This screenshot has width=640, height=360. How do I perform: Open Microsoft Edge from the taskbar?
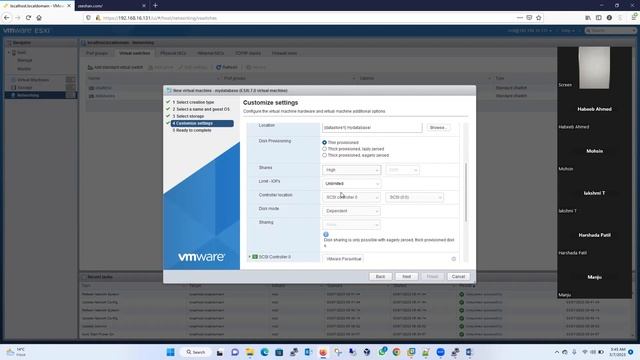tap(264, 352)
